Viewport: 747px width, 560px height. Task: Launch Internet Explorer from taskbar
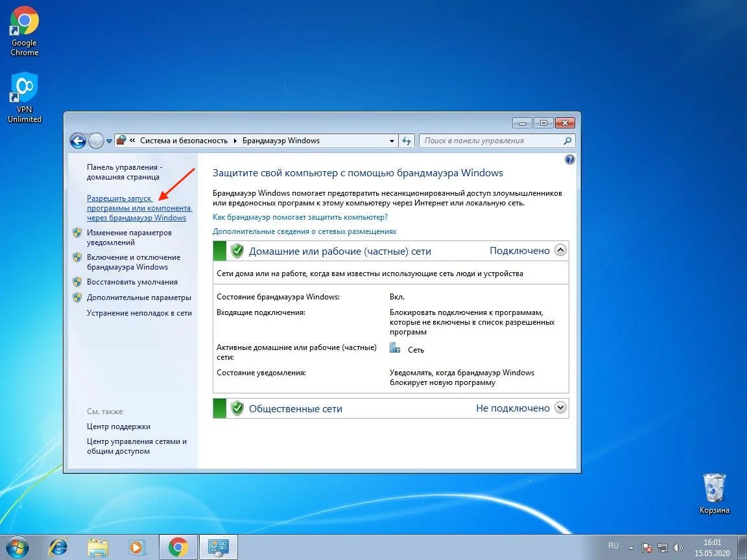coord(57,547)
